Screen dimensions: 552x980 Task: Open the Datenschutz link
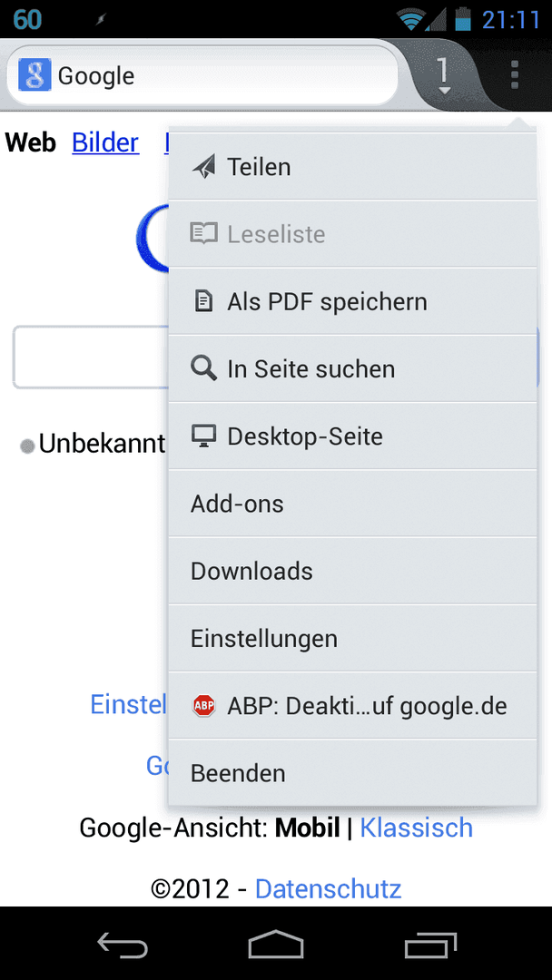(328, 888)
